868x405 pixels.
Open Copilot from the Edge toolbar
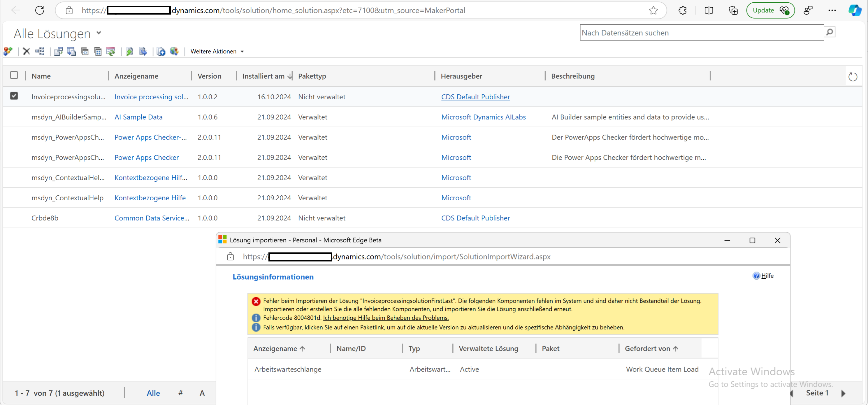click(855, 10)
